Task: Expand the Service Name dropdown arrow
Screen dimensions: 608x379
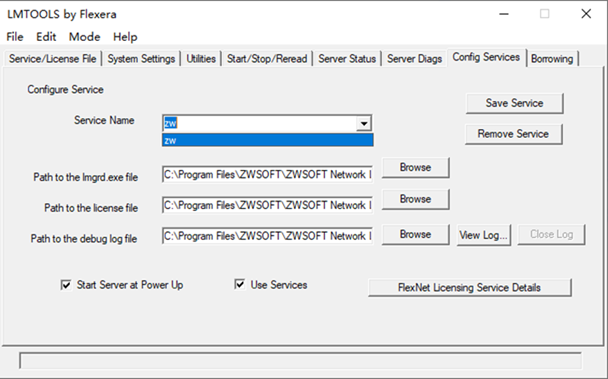Action: click(364, 123)
